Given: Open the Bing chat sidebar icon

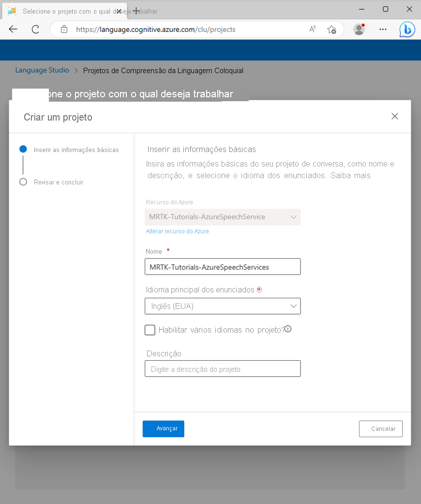Looking at the screenshot, I should (x=407, y=29).
